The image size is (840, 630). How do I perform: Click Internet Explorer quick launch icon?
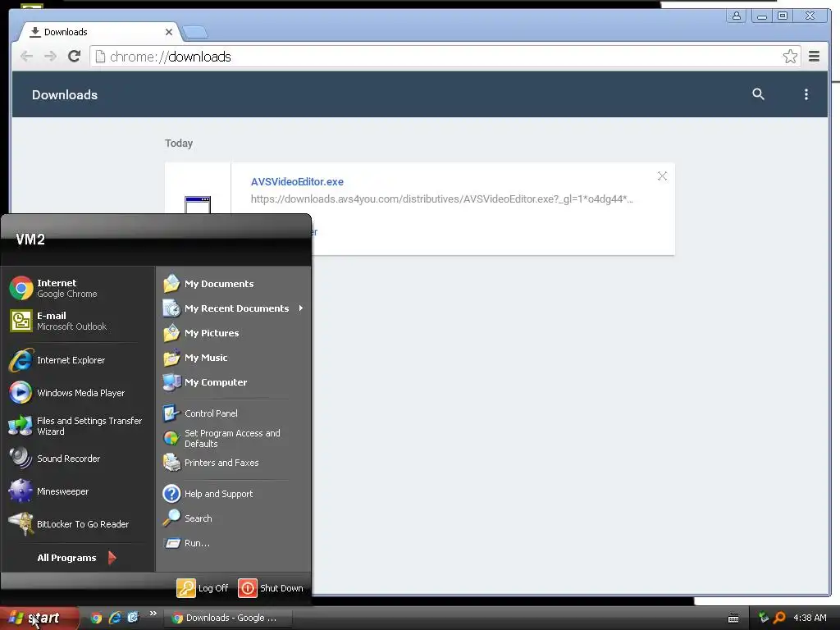(115, 618)
